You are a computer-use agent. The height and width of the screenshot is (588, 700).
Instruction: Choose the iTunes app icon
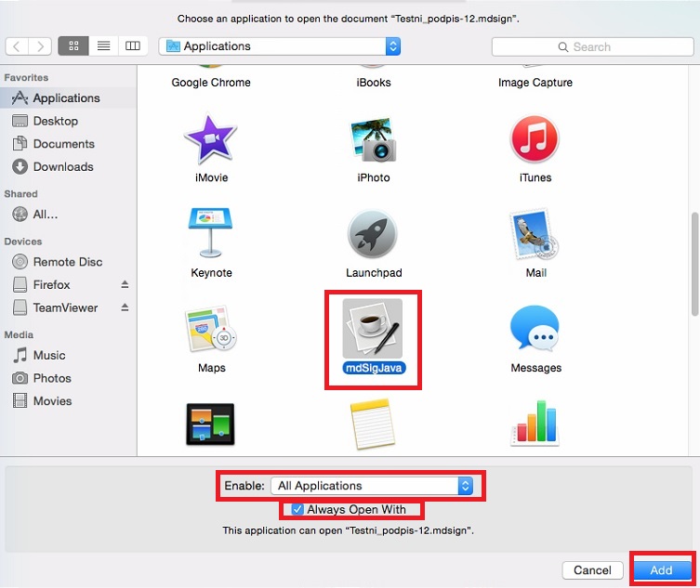point(535,140)
